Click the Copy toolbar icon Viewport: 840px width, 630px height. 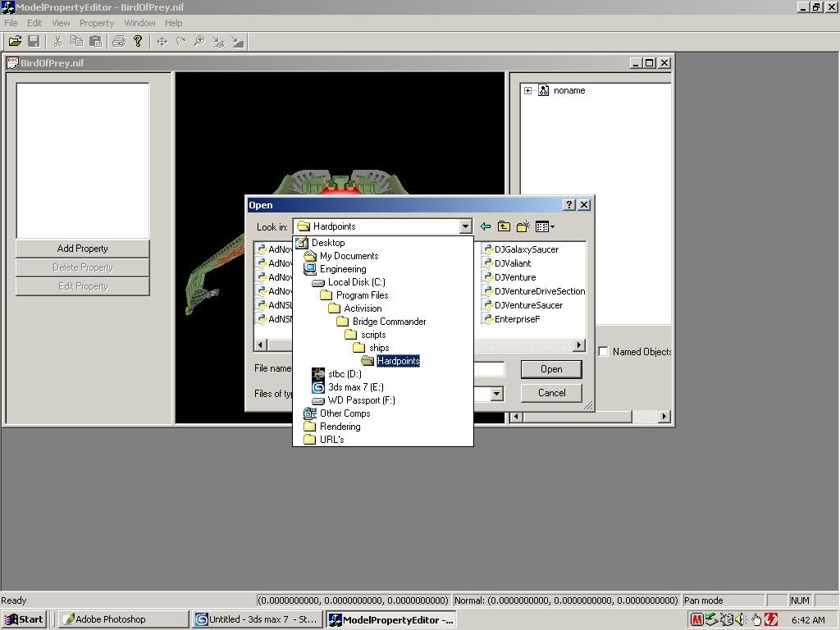point(76,41)
